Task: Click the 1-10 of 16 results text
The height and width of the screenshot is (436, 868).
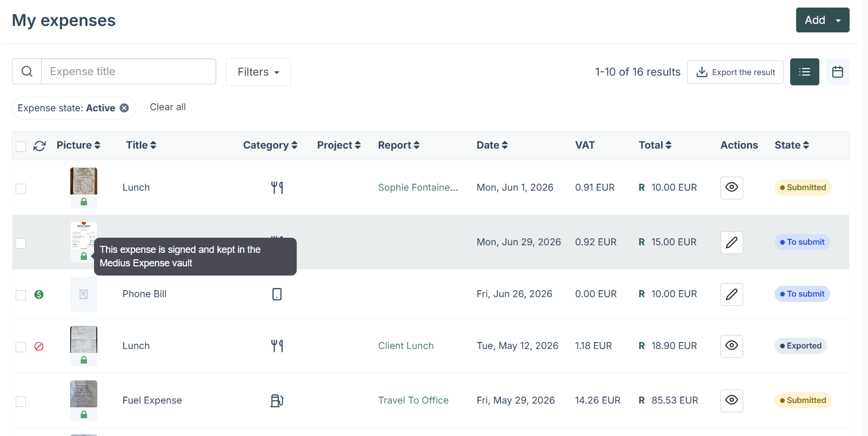Action: pos(638,72)
